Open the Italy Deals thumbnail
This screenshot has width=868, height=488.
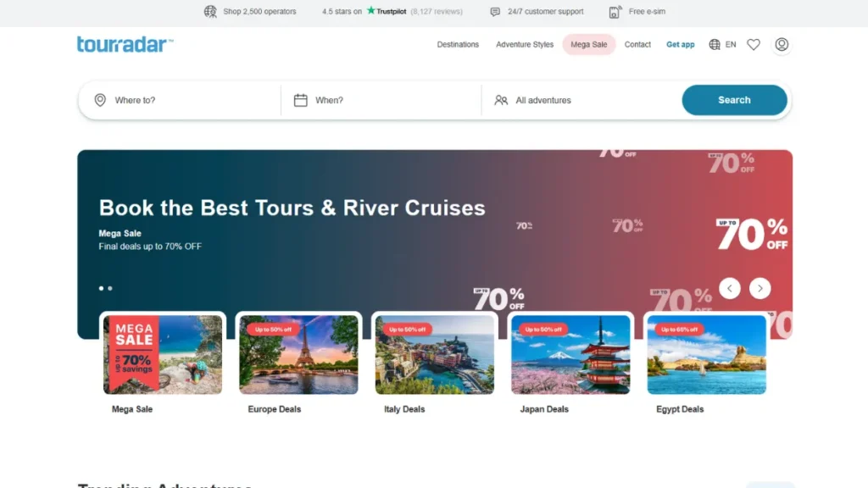[x=435, y=355]
